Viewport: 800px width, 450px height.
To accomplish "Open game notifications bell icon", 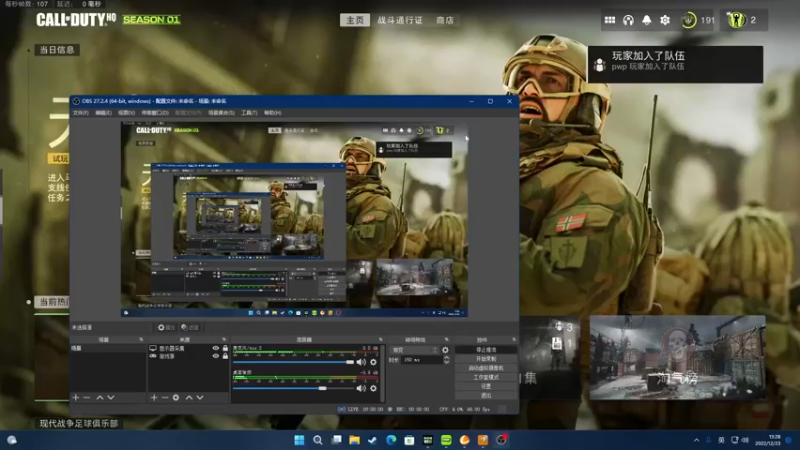I will (x=646, y=20).
